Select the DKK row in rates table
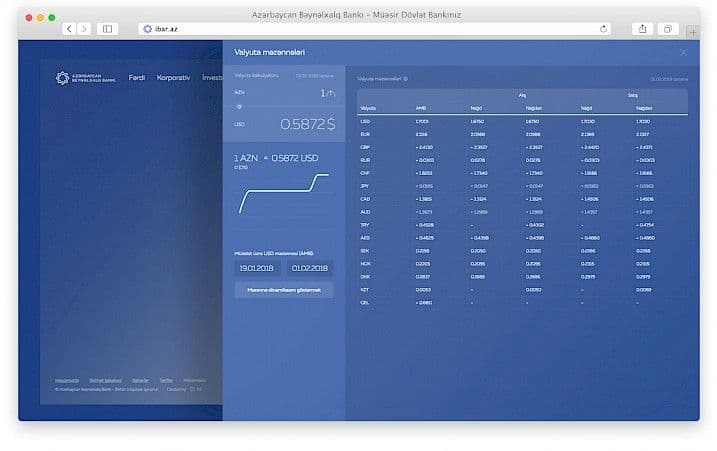Viewport: 717px width, 451px height. click(x=522, y=277)
